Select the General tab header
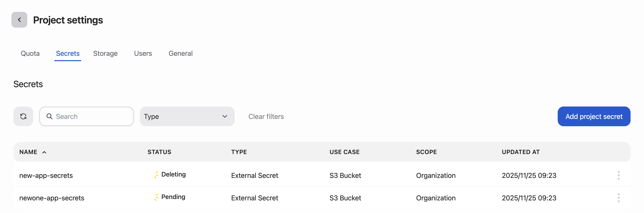 pos(181,53)
